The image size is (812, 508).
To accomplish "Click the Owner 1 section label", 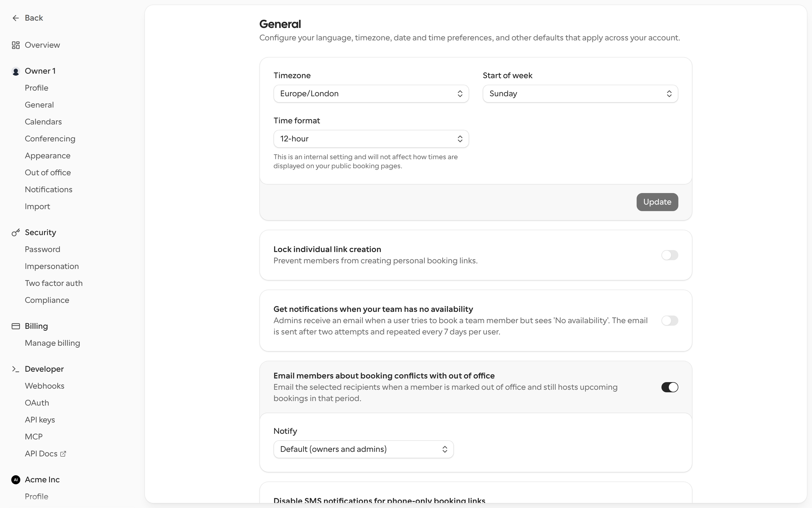I will pos(40,71).
